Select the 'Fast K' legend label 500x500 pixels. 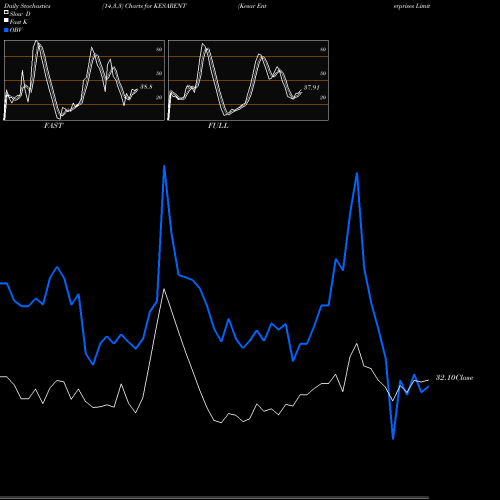[x=18, y=22]
